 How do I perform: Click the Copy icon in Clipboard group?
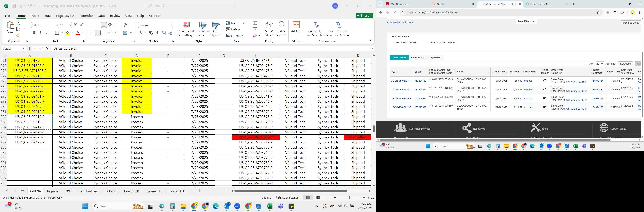point(18,29)
